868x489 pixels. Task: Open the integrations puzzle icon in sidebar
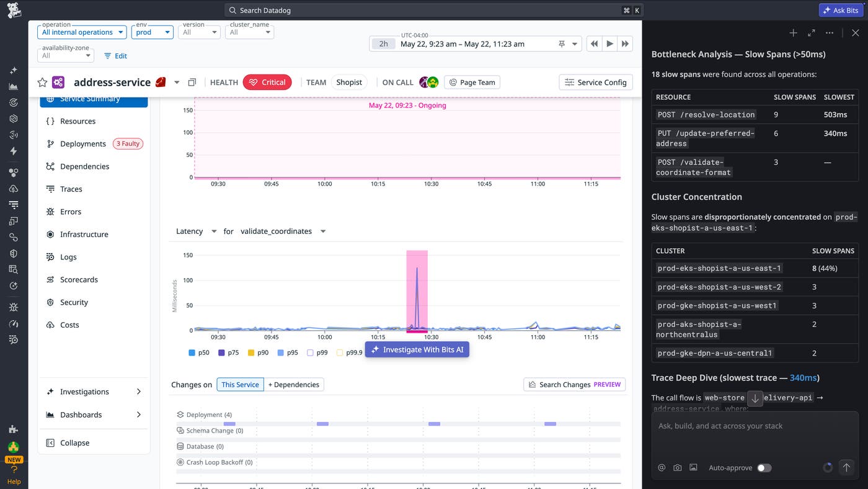pyautogui.click(x=14, y=429)
